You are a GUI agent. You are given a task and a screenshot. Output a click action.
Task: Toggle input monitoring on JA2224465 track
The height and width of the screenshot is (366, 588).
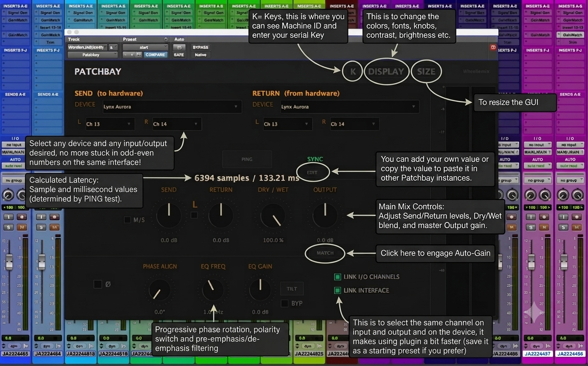[9, 217]
